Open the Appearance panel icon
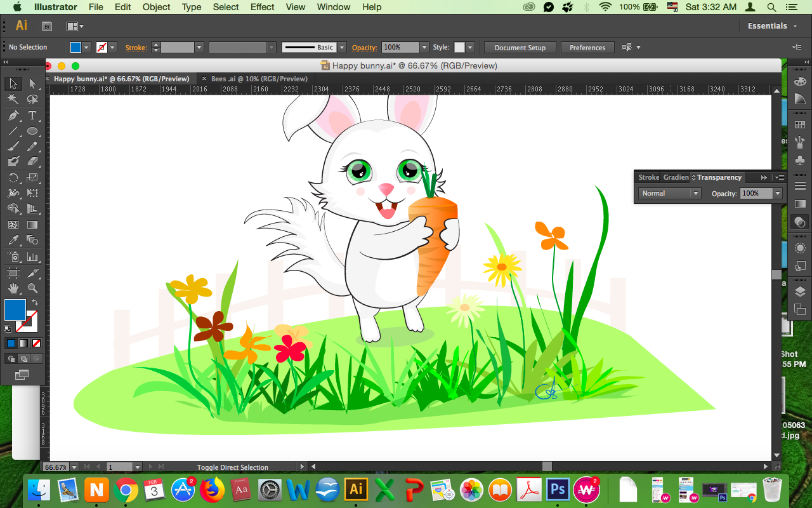Viewport: 812px width, 508px height. pos(800,248)
